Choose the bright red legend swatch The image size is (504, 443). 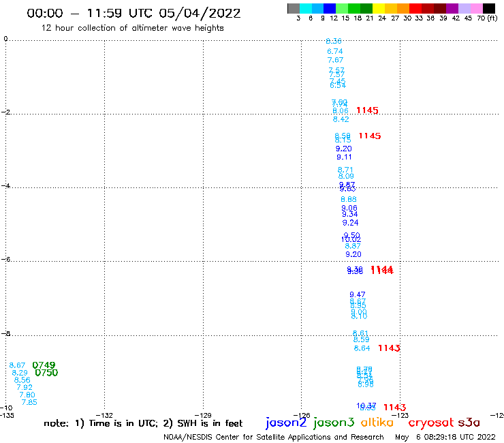click(415, 8)
